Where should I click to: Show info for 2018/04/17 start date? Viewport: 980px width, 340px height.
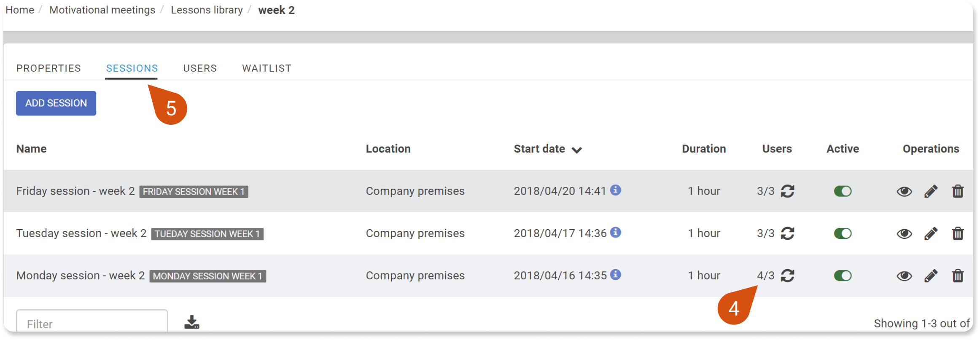[616, 232]
